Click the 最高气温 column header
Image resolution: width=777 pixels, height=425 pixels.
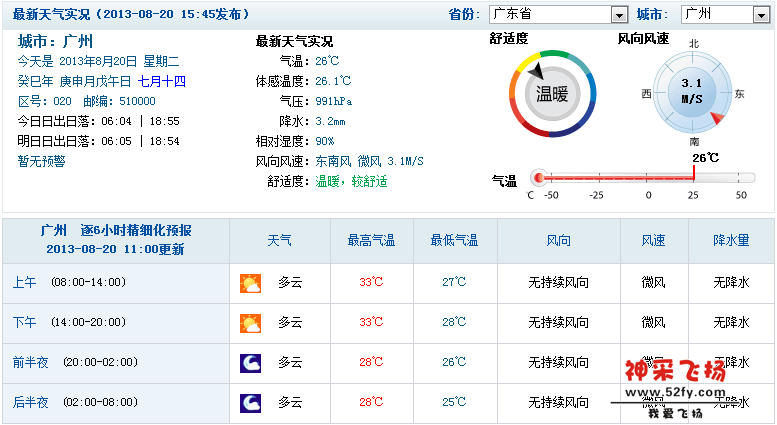pos(371,241)
